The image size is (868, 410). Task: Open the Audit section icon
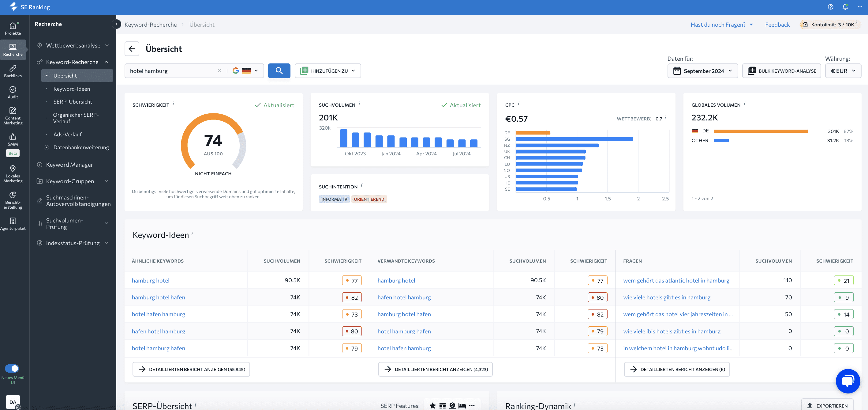13,92
